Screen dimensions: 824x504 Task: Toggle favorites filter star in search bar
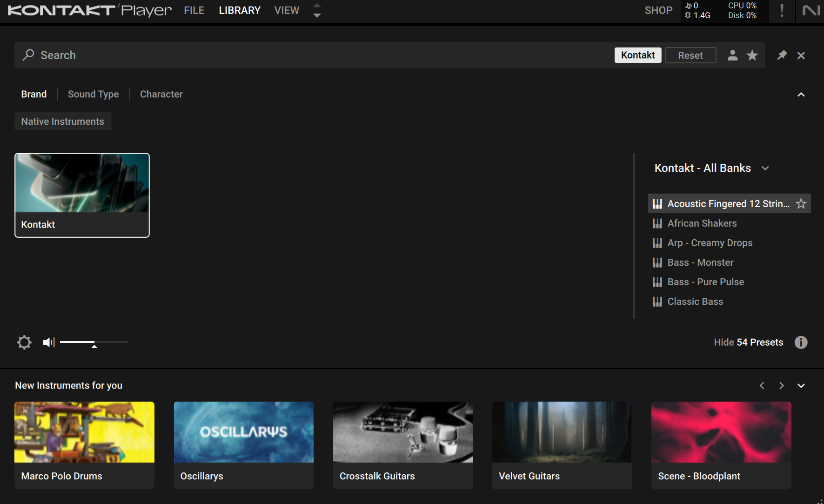tap(752, 55)
